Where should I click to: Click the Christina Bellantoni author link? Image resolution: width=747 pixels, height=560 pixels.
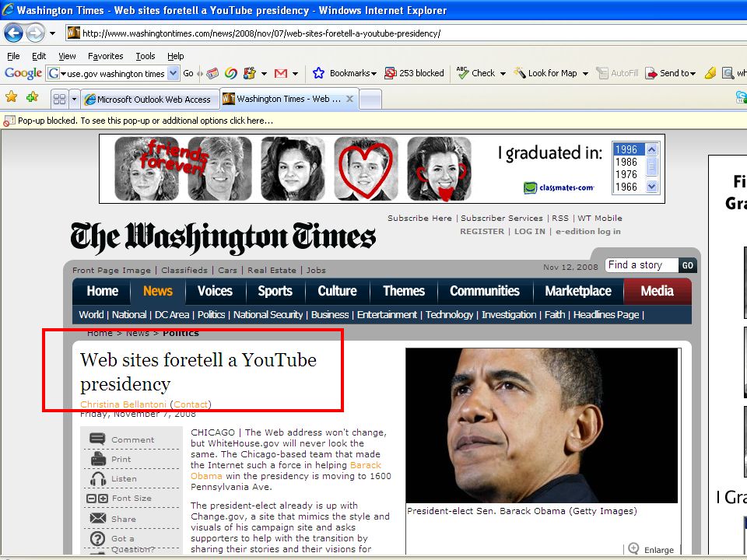click(124, 404)
